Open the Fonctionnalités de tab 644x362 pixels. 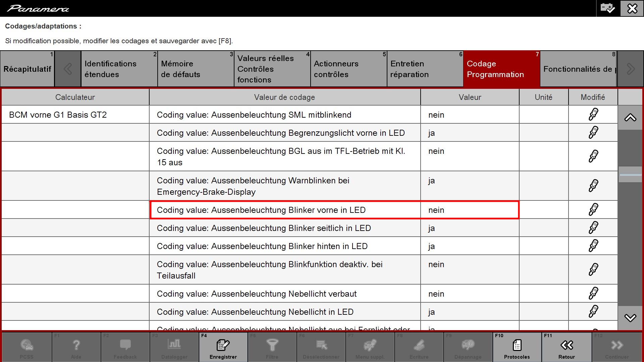(x=579, y=69)
